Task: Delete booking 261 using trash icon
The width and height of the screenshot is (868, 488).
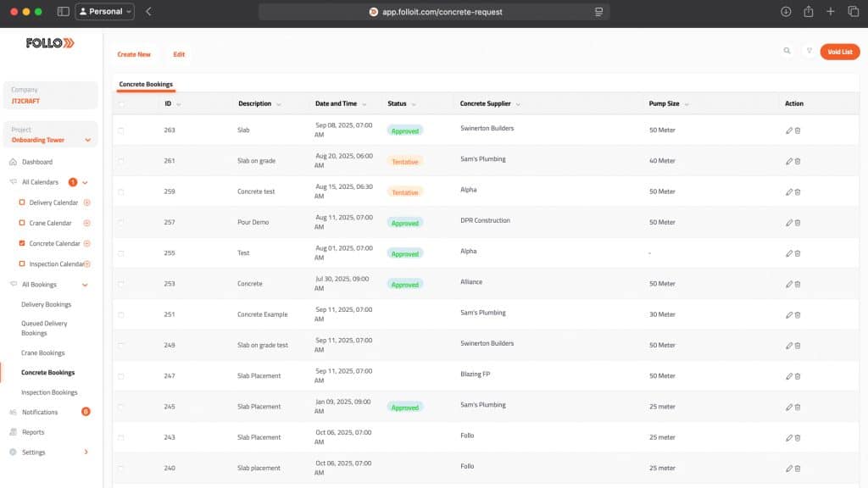Action: 798,161
